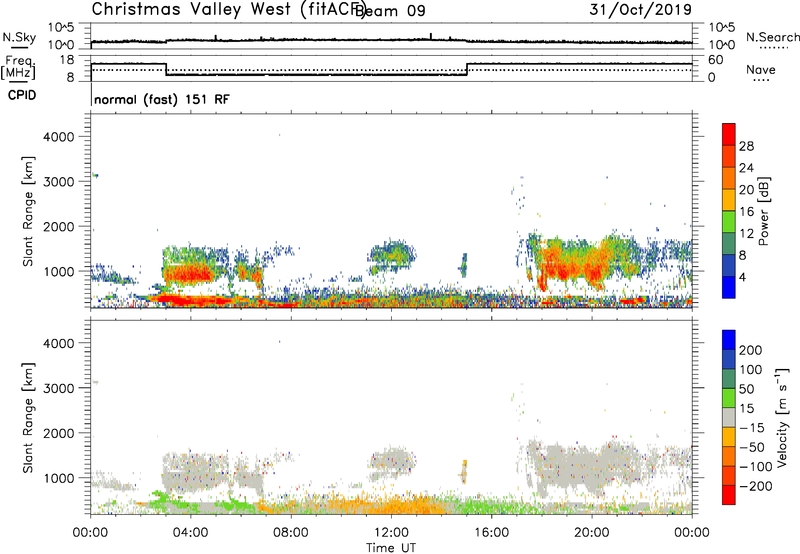
Task: Click '4000' tick on the power panel
Action: (x=59, y=137)
